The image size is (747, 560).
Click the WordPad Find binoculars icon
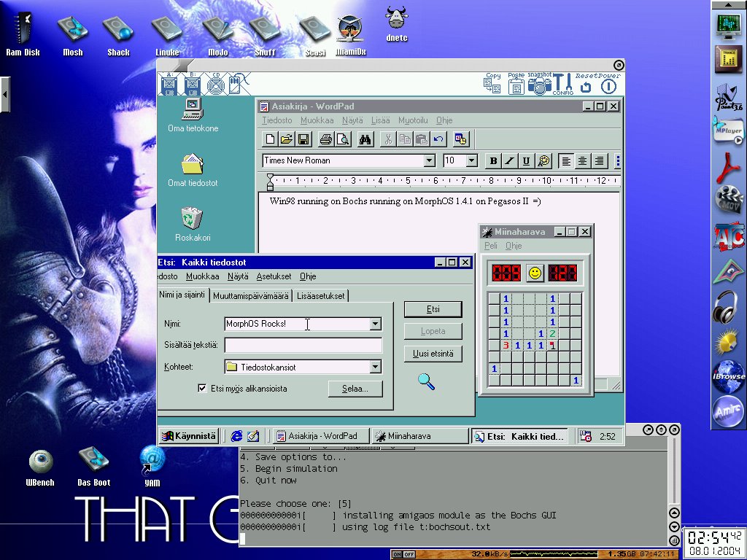tap(365, 139)
